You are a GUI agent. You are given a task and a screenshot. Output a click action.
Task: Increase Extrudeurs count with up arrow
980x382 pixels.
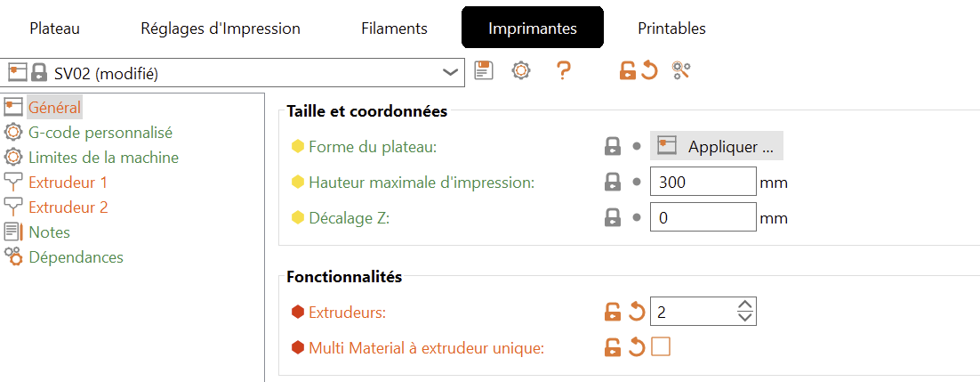coord(745,305)
